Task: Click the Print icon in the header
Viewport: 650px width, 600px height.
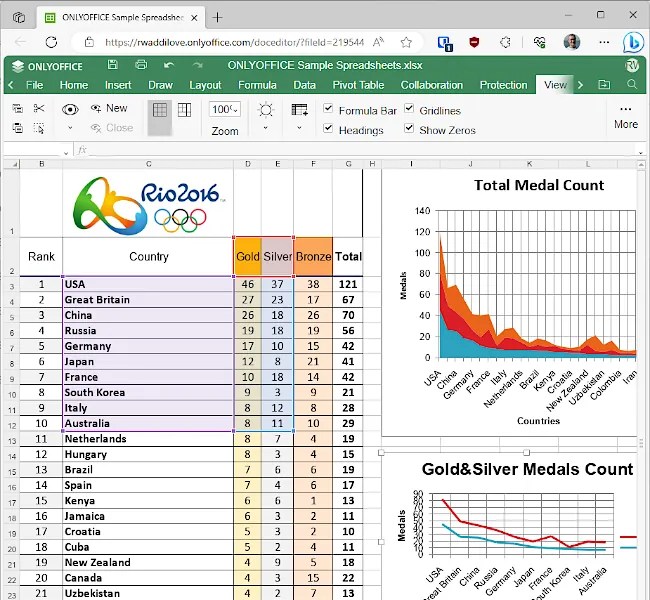Action: click(x=141, y=65)
